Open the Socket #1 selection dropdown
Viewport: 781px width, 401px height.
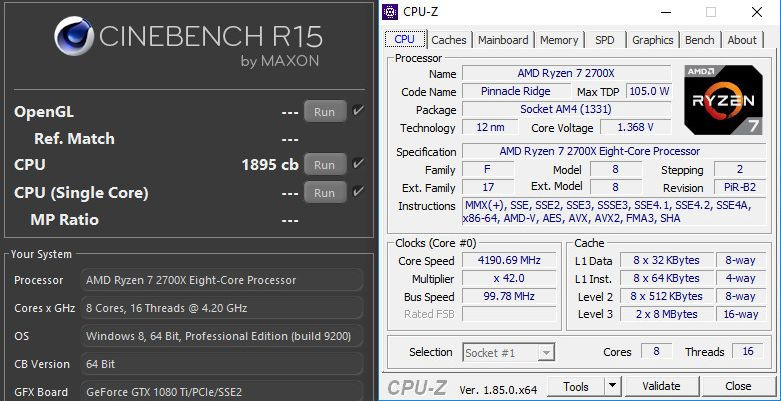[x=545, y=352]
